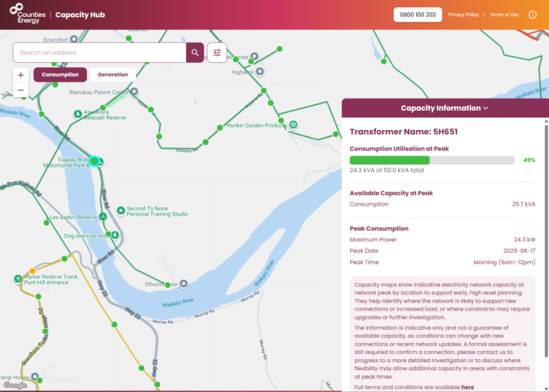Click the Search an address field

pyautogui.click(x=99, y=52)
